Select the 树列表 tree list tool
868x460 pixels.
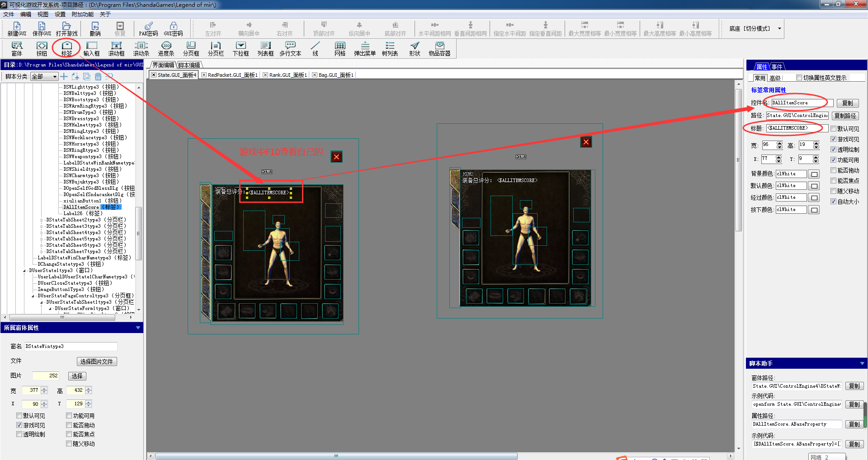click(390, 49)
